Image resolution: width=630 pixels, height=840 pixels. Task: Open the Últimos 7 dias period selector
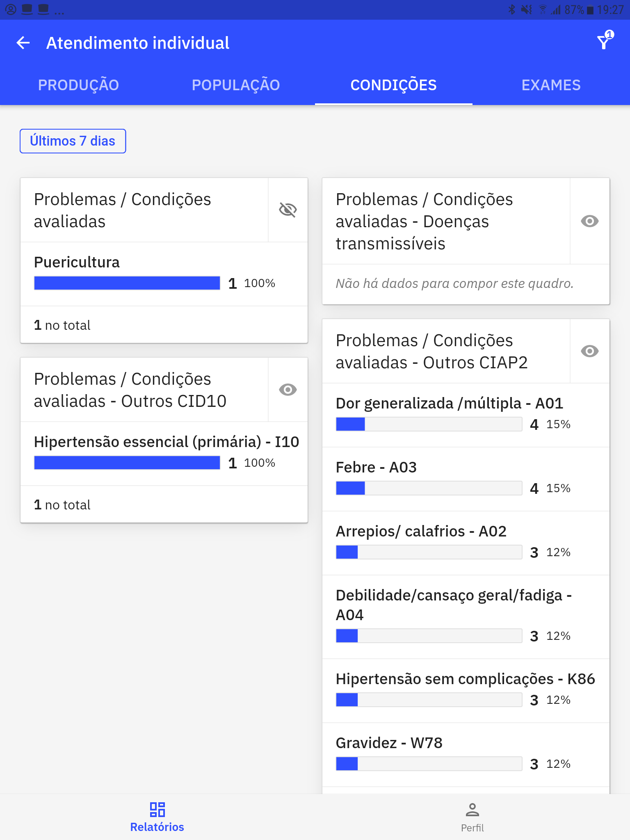point(73,141)
